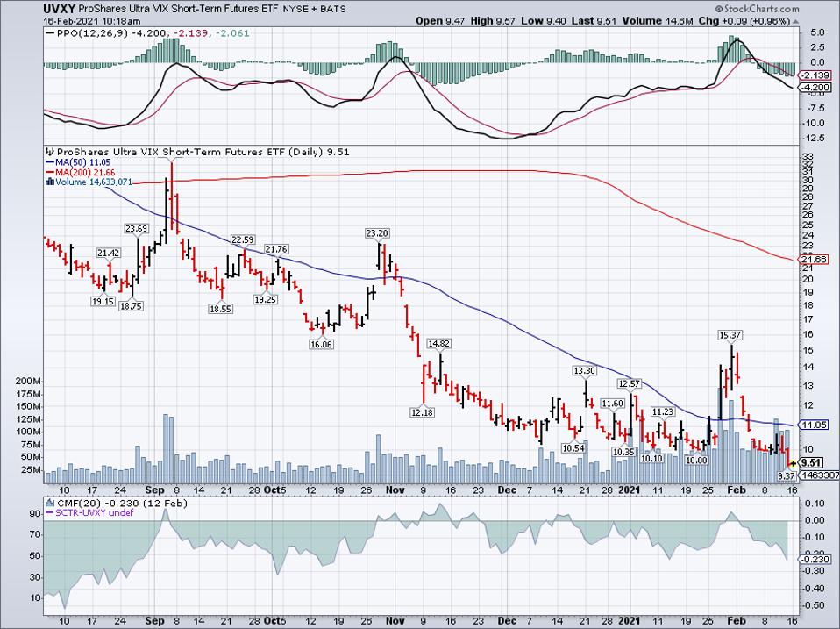Click the 18.75 price low label

tap(132, 306)
